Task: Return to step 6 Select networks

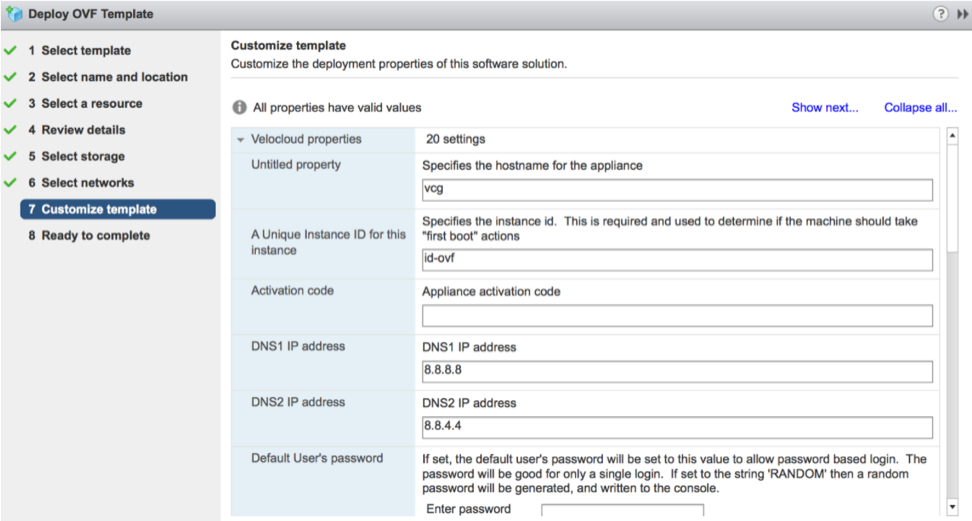Action: pyautogui.click(x=87, y=183)
